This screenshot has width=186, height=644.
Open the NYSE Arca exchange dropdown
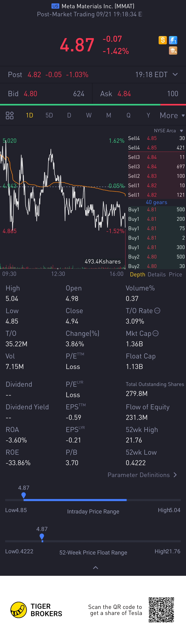(x=181, y=131)
